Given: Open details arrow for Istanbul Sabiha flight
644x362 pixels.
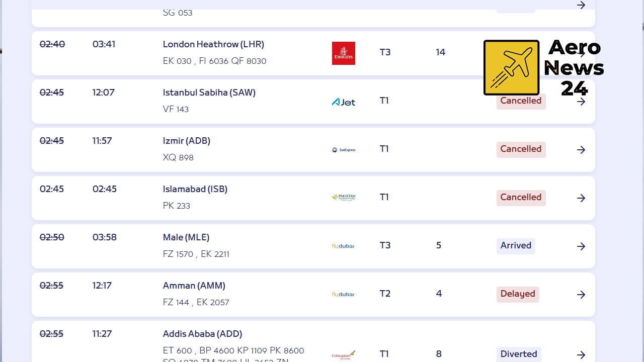Looking at the screenshot, I should (x=581, y=102).
